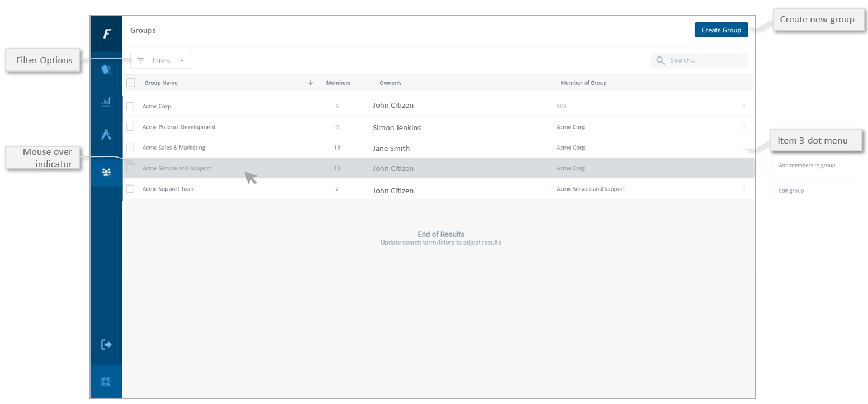Image resolution: width=868 pixels, height=404 pixels.
Task: Check the Acme Support Team checkbox
Action: click(130, 189)
